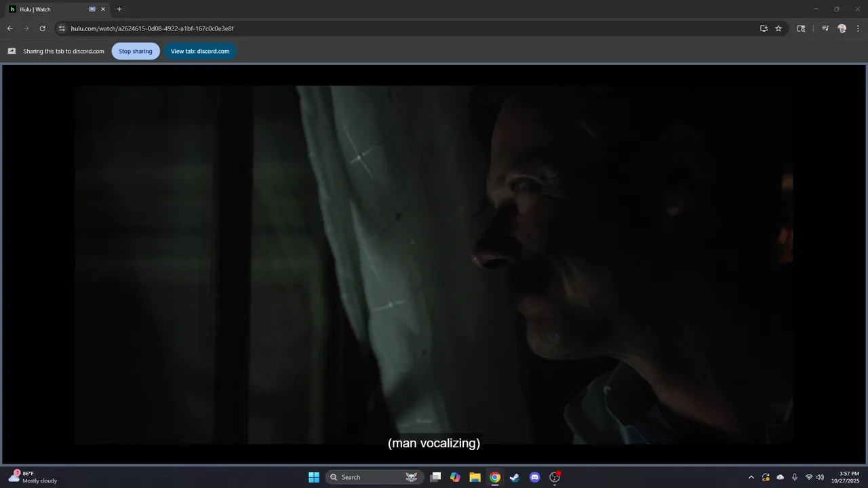Image resolution: width=868 pixels, height=488 pixels.
Task: Open the Chrome three-dot menu
Action: pos(859,28)
